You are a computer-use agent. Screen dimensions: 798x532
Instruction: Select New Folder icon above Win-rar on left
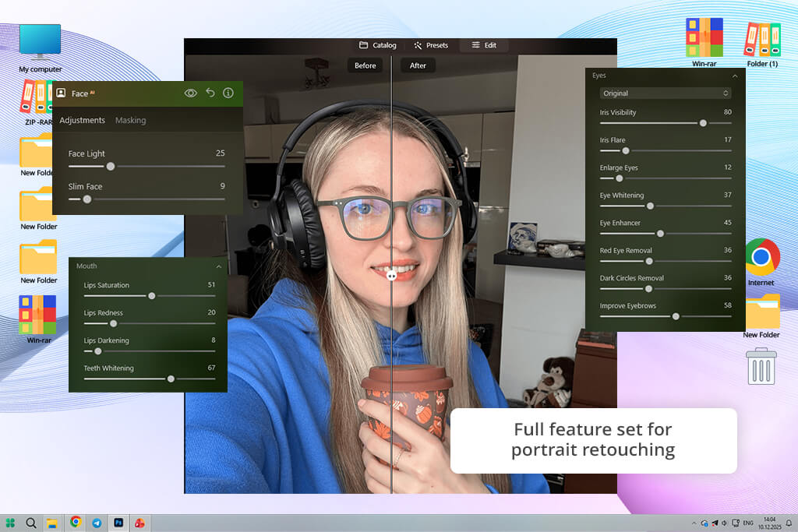point(39,262)
